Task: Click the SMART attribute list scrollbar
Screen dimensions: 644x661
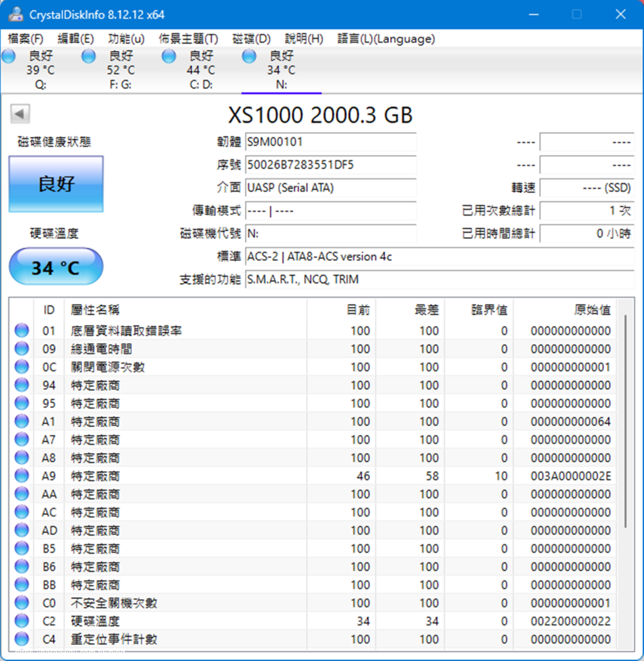Action: (625, 422)
